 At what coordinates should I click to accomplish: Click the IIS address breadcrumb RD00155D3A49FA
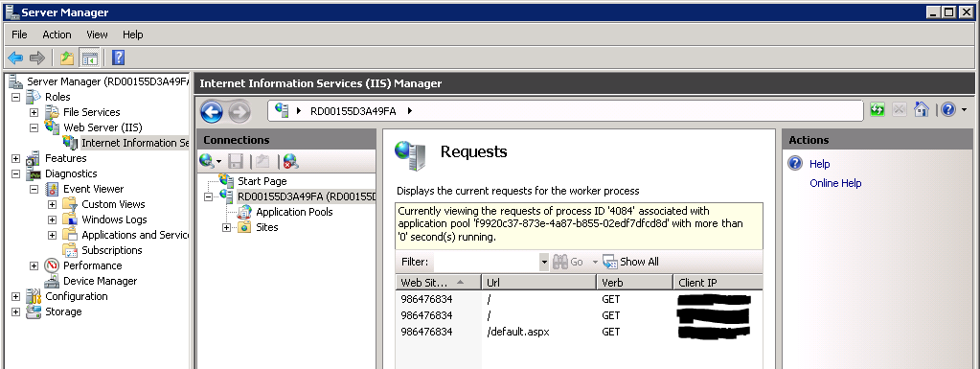pyautogui.click(x=353, y=111)
